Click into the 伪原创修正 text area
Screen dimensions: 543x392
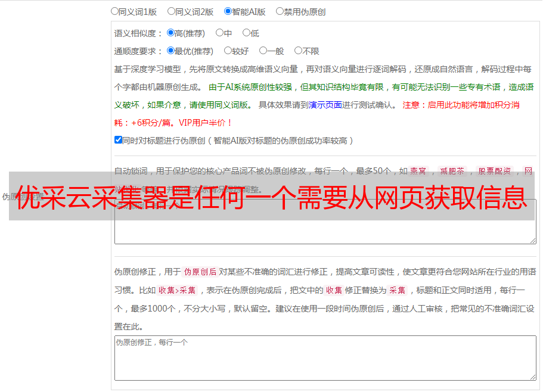(x=325, y=358)
